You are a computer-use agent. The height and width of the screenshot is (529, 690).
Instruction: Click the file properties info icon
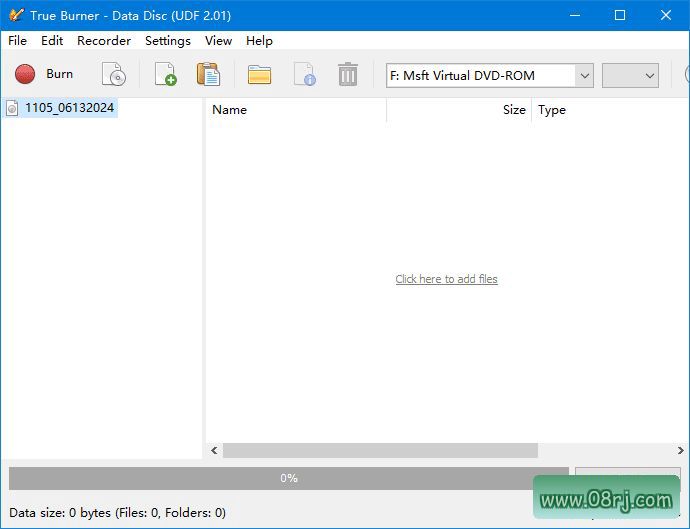304,74
